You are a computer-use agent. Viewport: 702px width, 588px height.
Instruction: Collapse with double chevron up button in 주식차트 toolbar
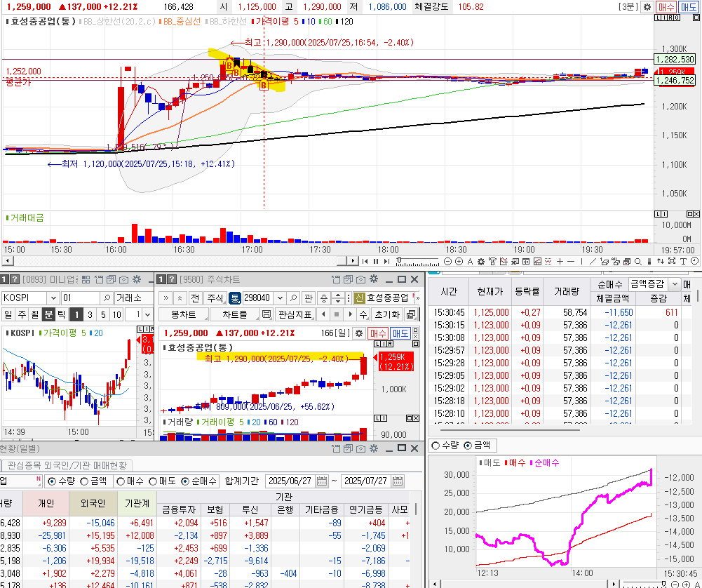coord(180,298)
